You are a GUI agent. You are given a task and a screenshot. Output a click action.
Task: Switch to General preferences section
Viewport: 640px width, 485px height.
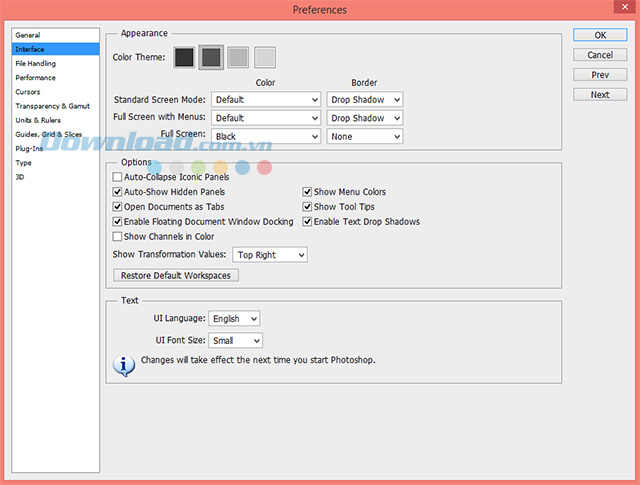(56, 35)
